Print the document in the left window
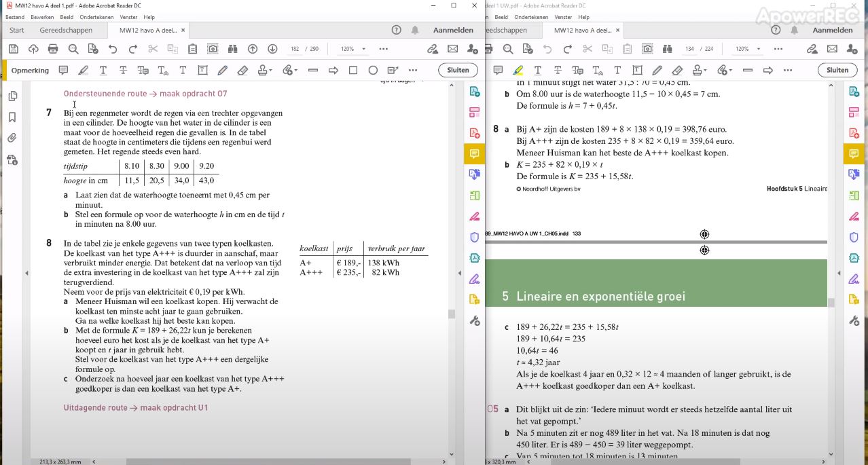Viewport: 868px width, 465px height. pos(53,49)
